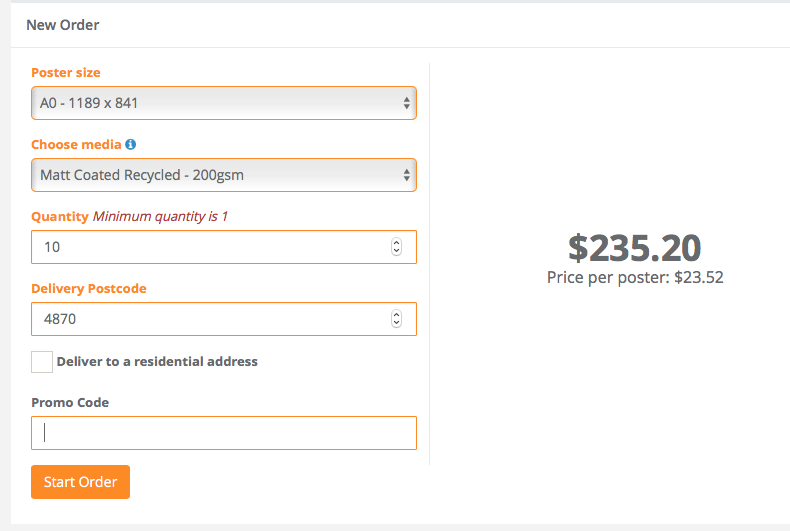The width and height of the screenshot is (790, 531).
Task: Increase quantity with the stepper up arrow
Action: point(396,243)
